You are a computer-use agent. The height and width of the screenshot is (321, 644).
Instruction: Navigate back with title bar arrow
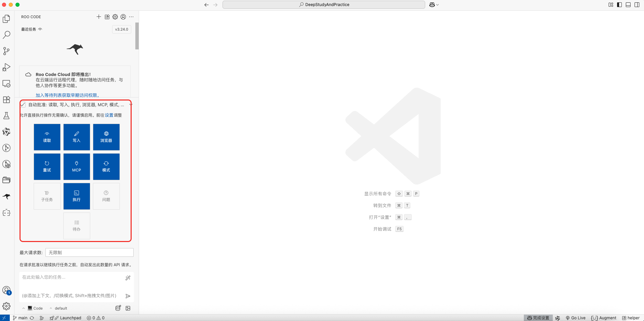tap(206, 5)
